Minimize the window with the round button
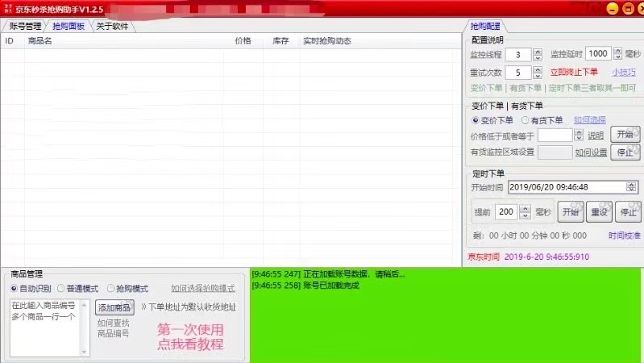Screen dimensions: 644x363 tap(613, 9)
